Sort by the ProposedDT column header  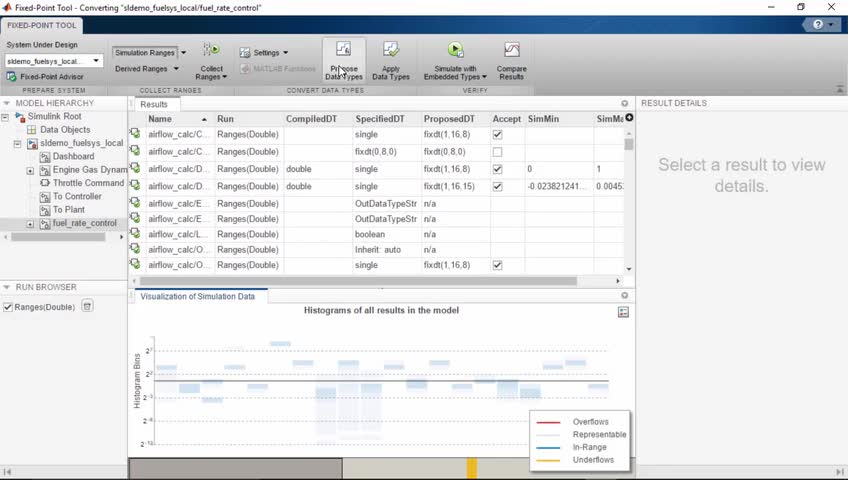tap(455, 119)
